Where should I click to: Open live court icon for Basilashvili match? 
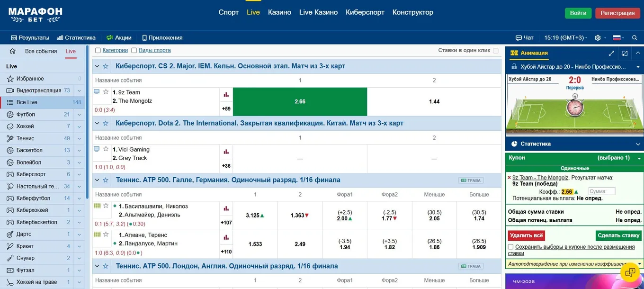pos(97,206)
